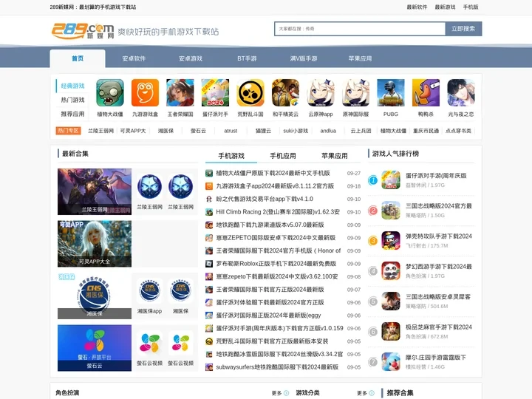The height and width of the screenshot is (399, 532).
Task: Open the 九游游戏盒 orange icon
Action: 145,92
